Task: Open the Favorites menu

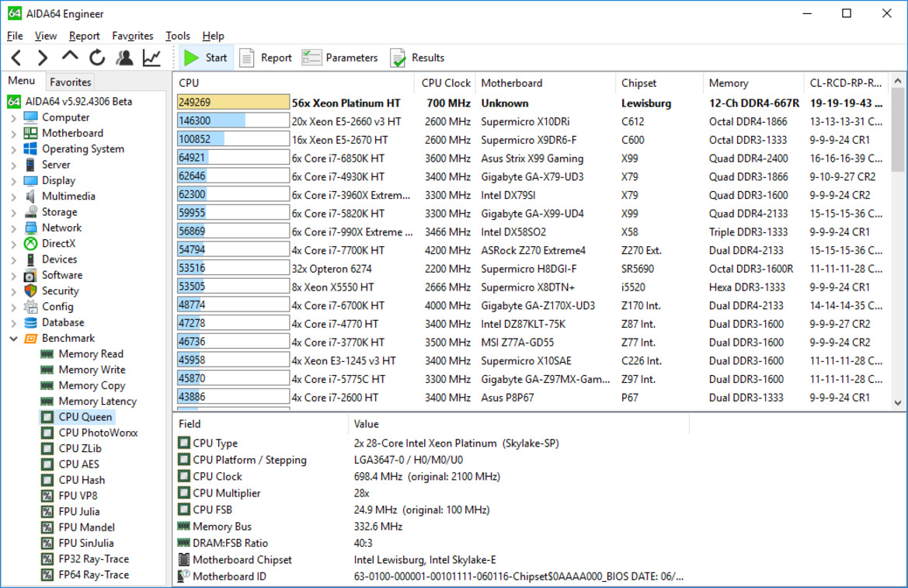Action: click(133, 36)
